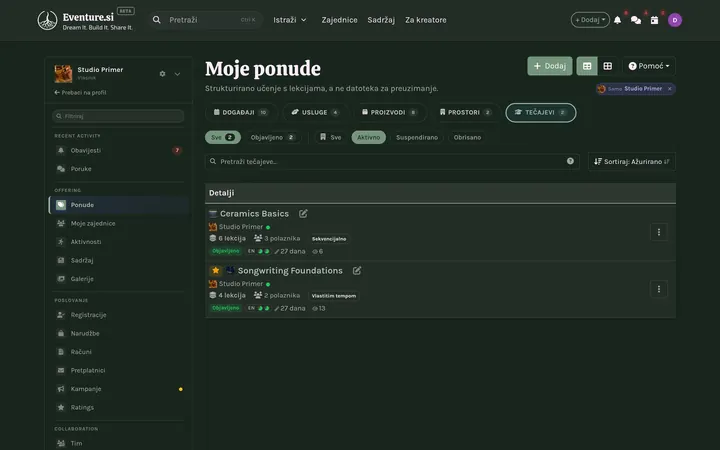Select the Prostori tab
Image resolution: width=720 pixels, height=450 pixels.
coord(466,112)
